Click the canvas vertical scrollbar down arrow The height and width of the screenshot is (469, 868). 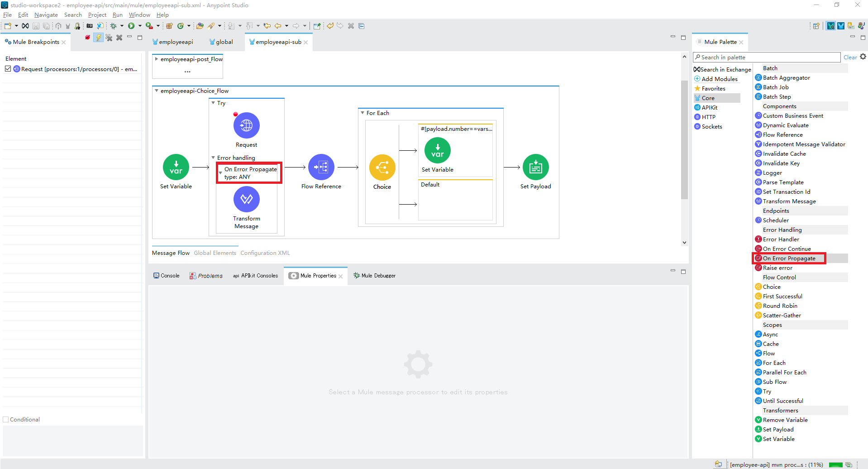click(684, 243)
